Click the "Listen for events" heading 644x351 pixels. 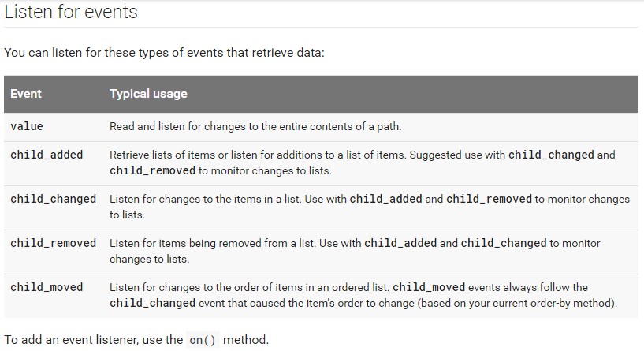point(71,12)
